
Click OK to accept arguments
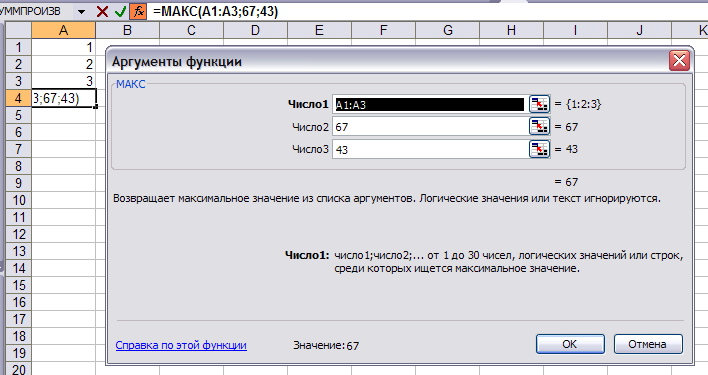click(x=570, y=344)
